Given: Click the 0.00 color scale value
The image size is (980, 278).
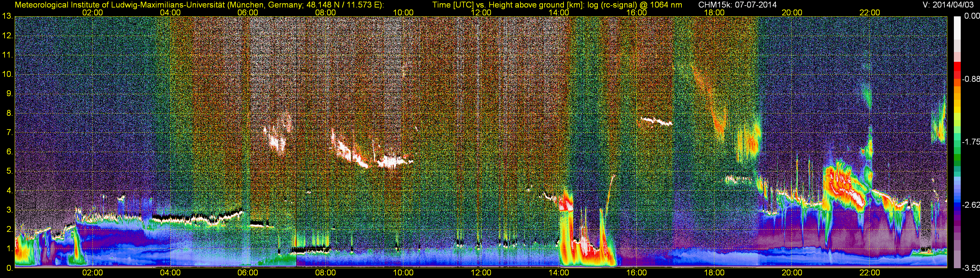Looking at the screenshot, I should (x=972, y=16).
